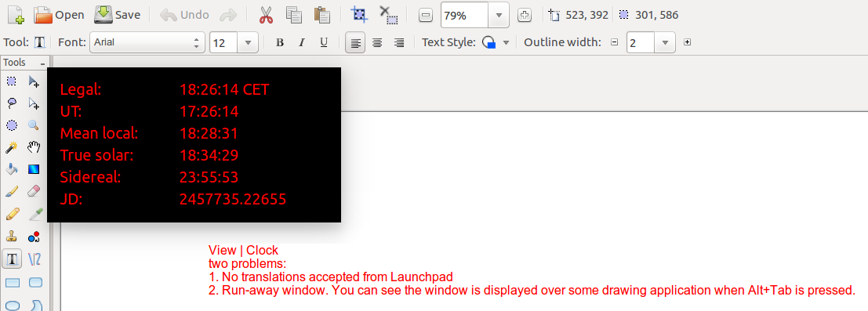Image resolution: width=868 pixels, height=311 pixels.
Task: Choose the Eraser tool
Action: click(x=35, y=191)
